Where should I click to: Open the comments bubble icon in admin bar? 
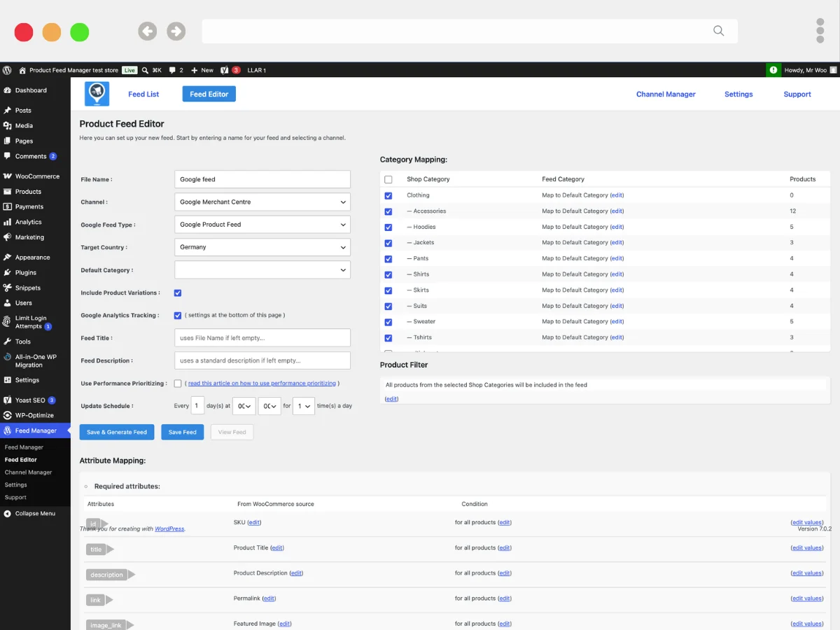[x=172, y=70]
